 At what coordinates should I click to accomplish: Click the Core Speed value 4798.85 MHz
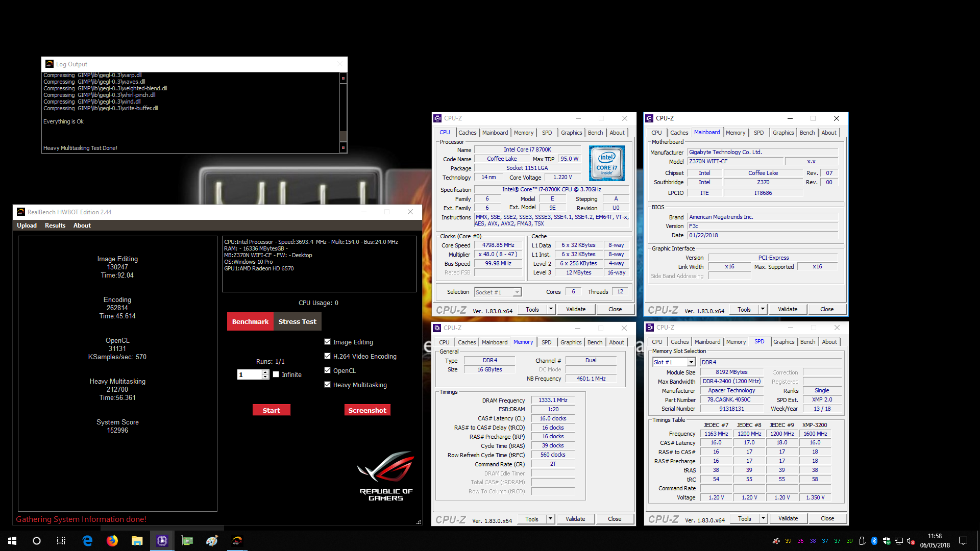coord(498,245)
